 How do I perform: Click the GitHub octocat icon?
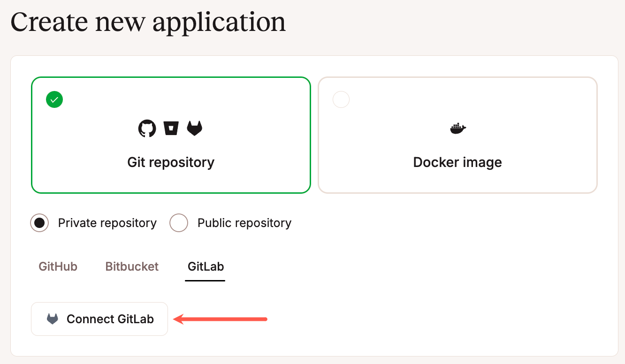[147, 128]
